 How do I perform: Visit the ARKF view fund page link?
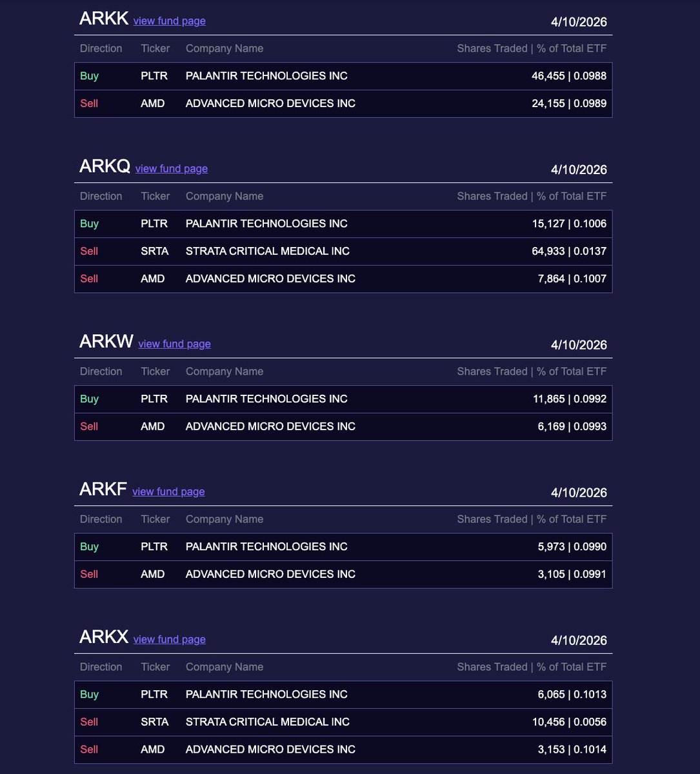(x=168, y=491)
